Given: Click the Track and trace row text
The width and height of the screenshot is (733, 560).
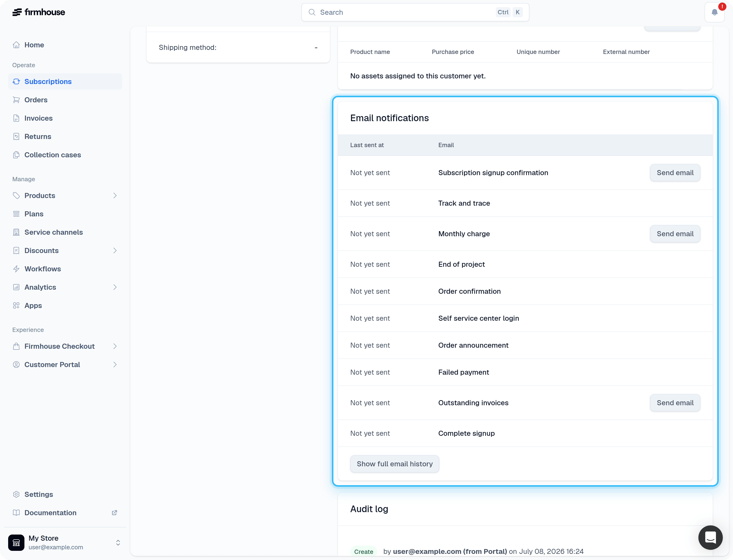Looking at the screenshot, I should 464,203.
